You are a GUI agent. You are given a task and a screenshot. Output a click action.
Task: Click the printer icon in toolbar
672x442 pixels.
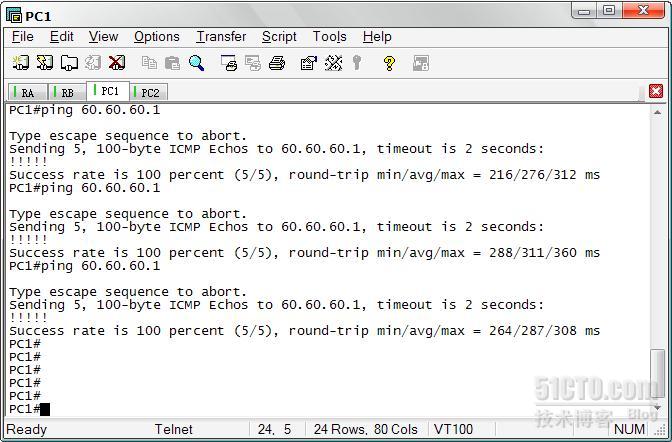tap(277, 63)
